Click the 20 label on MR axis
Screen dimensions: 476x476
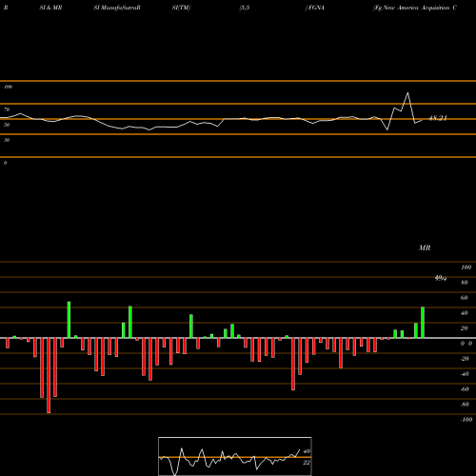tap(465, 328)
